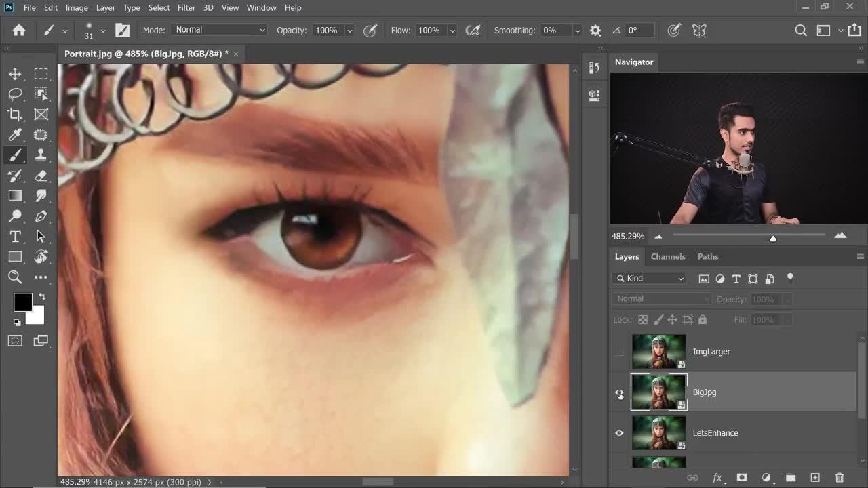Open the Window menu
The image size is (868, 488).
261,7
